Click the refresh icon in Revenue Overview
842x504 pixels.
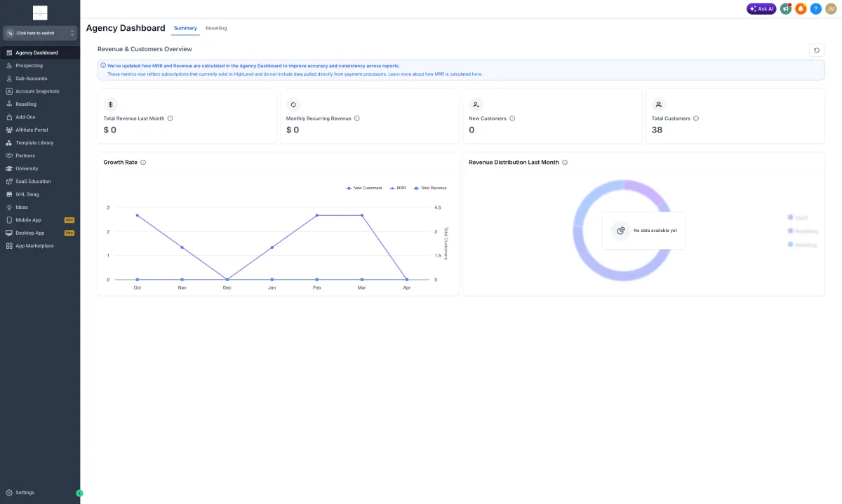(817, 50)
